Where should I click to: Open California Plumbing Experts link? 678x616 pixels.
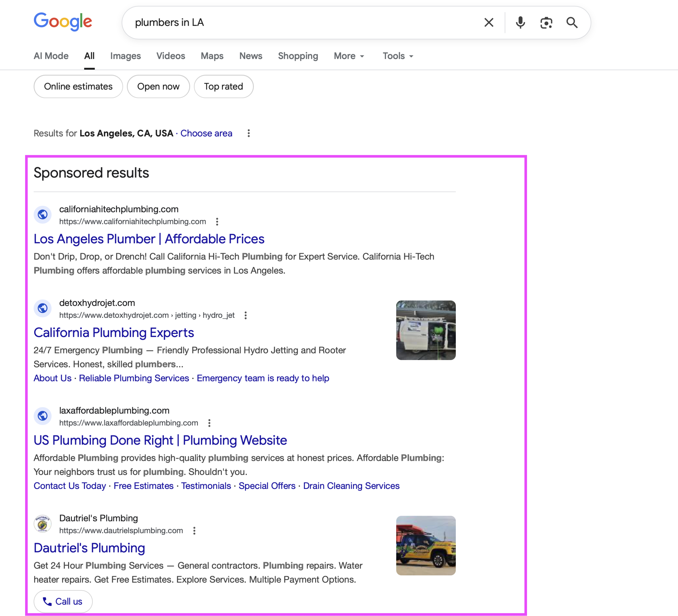pyautogui.click(x=114, y=333)
